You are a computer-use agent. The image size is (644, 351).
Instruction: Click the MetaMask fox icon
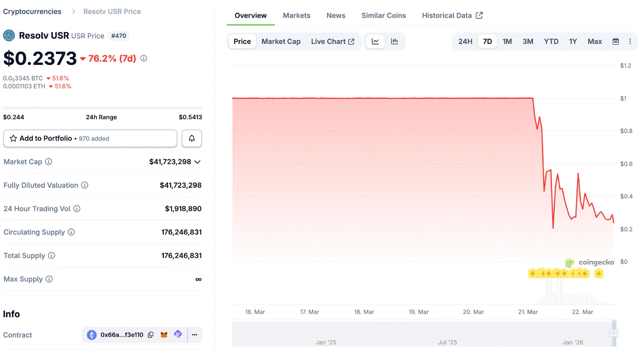(x=164, y=335)
